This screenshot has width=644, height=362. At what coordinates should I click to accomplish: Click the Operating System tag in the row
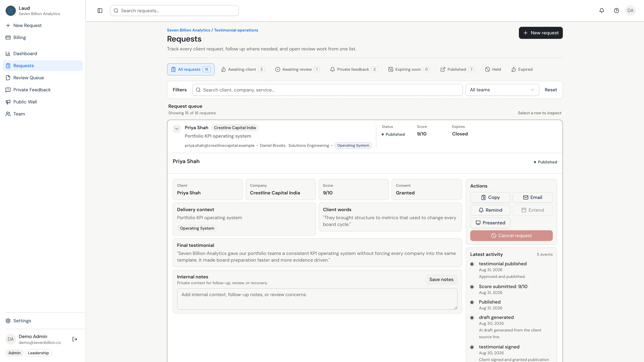[x=353, y=145]
